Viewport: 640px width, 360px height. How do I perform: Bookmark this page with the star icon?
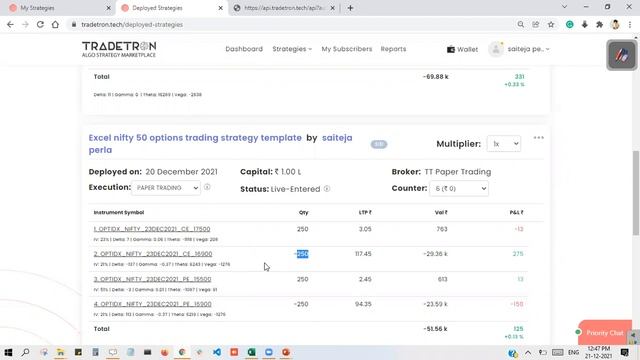(x=551, y=24)
